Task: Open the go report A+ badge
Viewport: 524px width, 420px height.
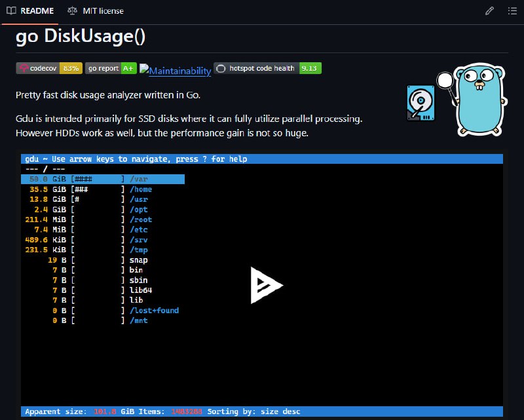Action: pyautogui.click(x=111, y=68)
